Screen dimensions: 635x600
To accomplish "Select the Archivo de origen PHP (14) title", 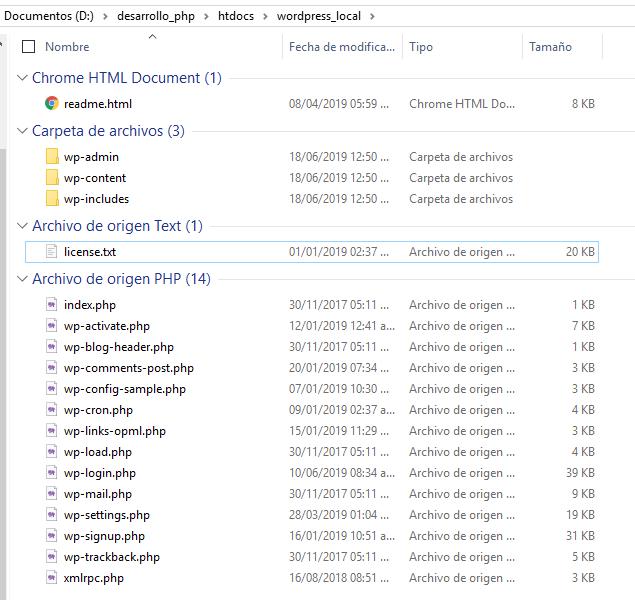I will tap(121, 279).
